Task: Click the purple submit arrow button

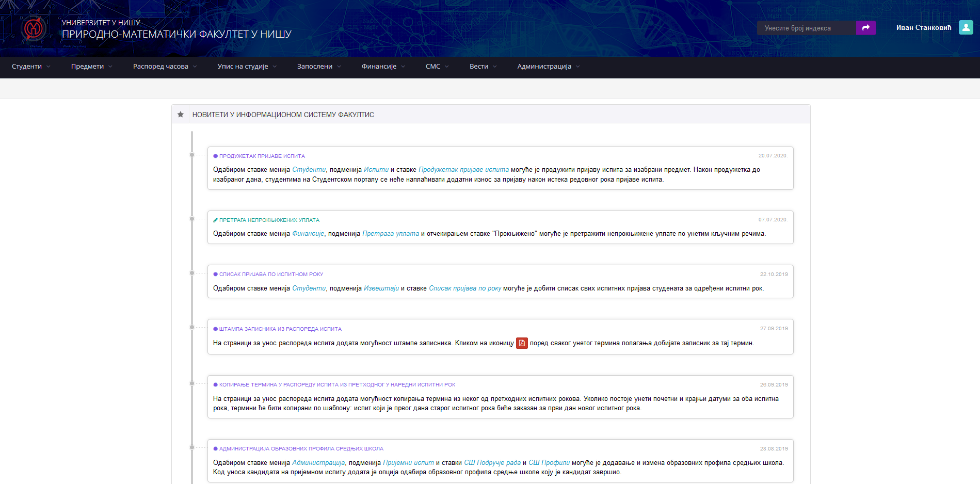Action: (x=865, y=28)
